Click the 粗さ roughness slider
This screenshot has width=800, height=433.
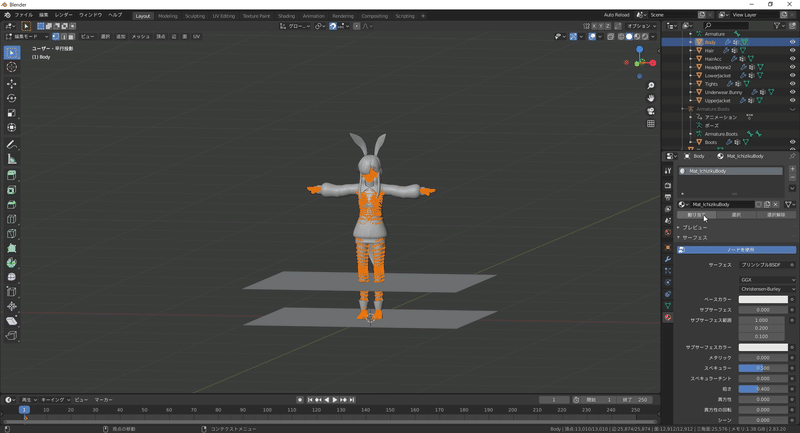tap(761, 389)
